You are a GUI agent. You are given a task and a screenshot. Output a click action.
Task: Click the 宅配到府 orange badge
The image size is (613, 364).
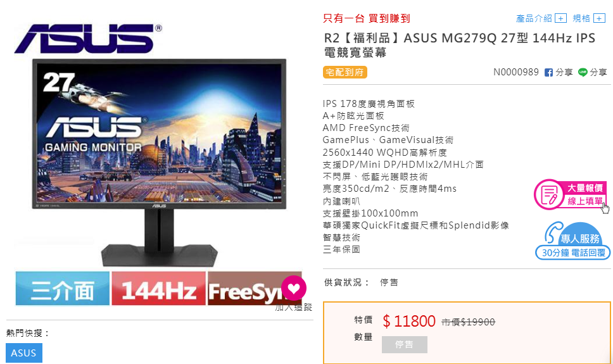[344, 72]
